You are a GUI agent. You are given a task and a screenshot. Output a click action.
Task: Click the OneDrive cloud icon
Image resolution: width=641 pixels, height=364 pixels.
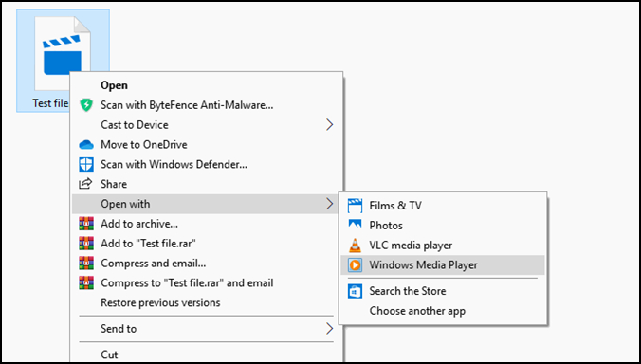coord(86,145)
